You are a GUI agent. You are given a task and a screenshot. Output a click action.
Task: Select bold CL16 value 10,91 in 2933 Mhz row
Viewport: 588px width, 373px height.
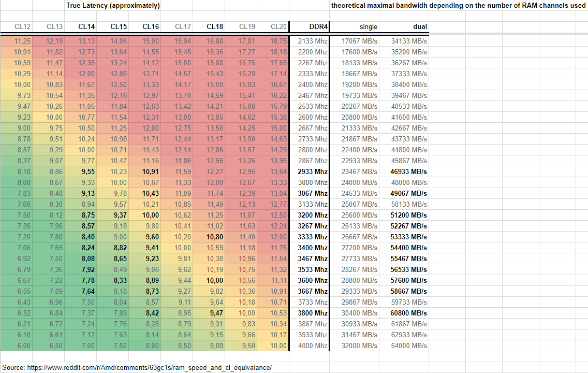[x=145, y=171]
